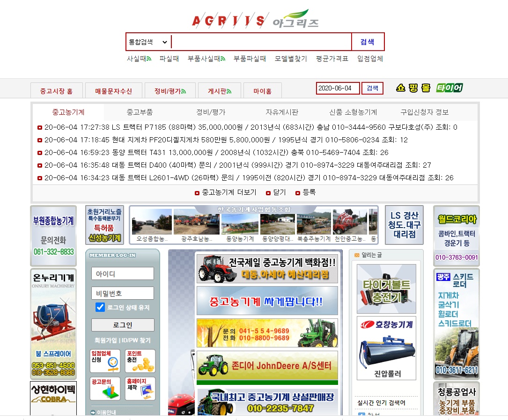Select the 중고부품 tab
The image size is (508, 420).
coord(140,112)
